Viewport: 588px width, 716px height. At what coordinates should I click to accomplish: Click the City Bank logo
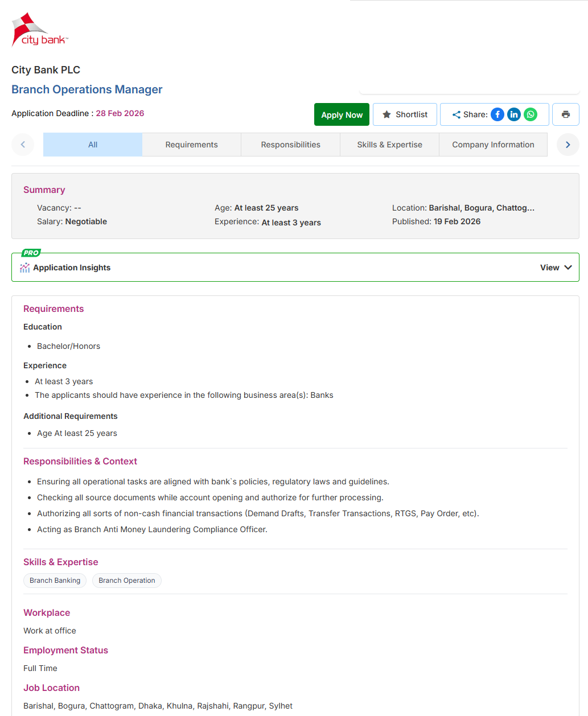(x=40, y=30)
